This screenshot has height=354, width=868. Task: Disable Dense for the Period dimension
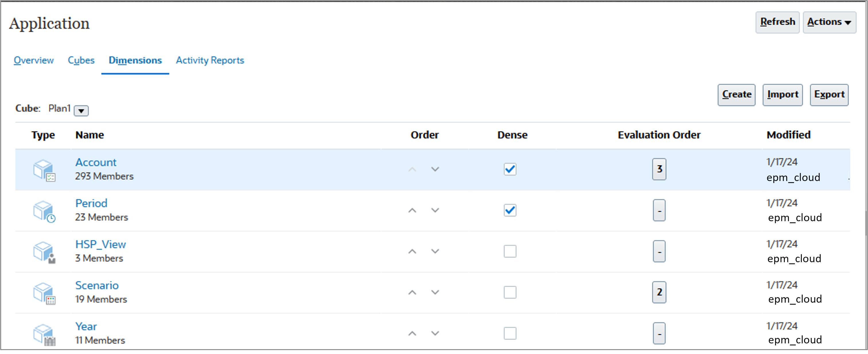[x=510, y=210]
